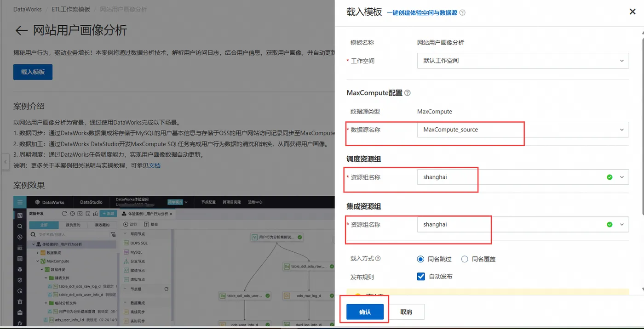
Task: Click the search icon in preview sidebar
Action: [x=20, y=227]
